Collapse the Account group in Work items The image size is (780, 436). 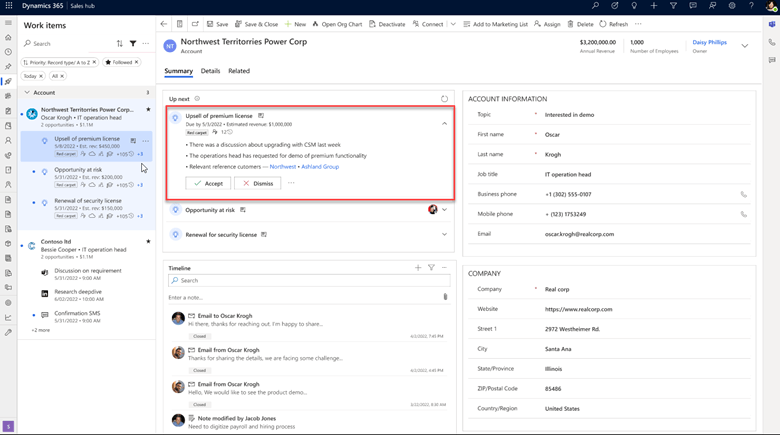tap(27, 92)
